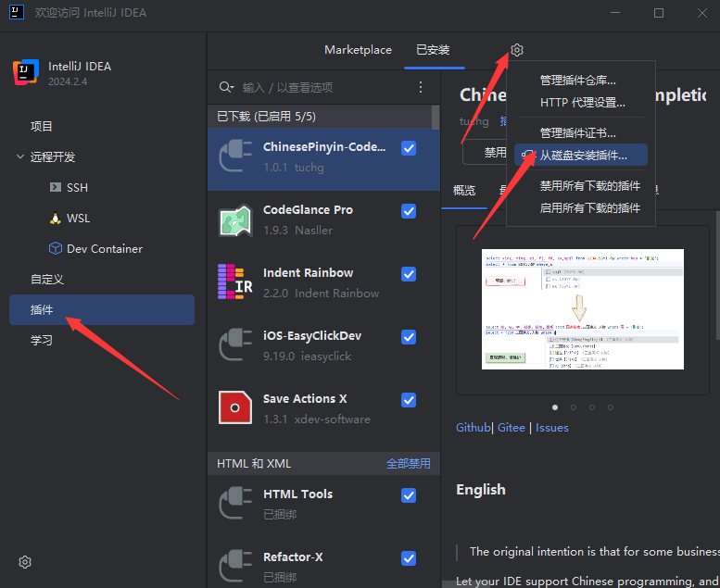
Task: Open the Gitee link
Action: coord(511,428)
